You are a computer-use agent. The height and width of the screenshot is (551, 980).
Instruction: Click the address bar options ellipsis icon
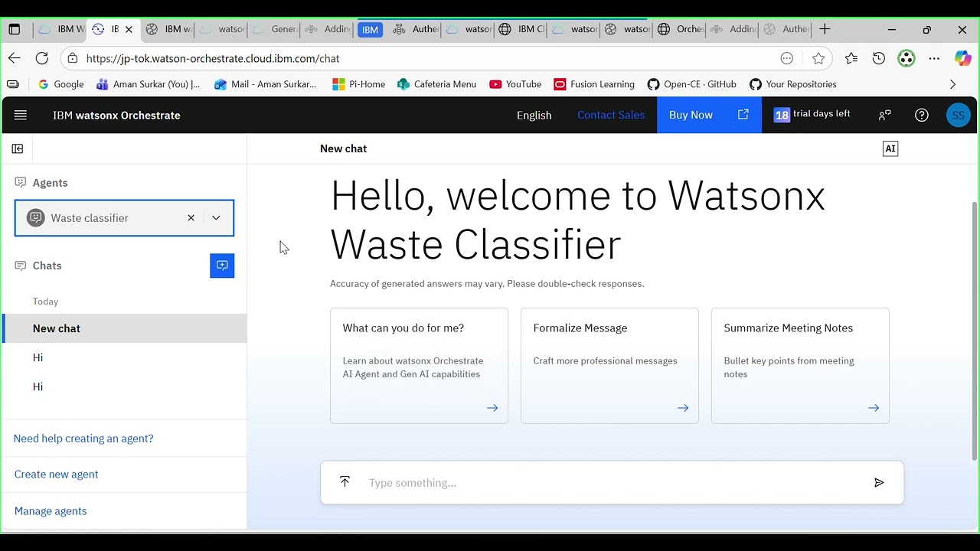click(x=787, y=58)
